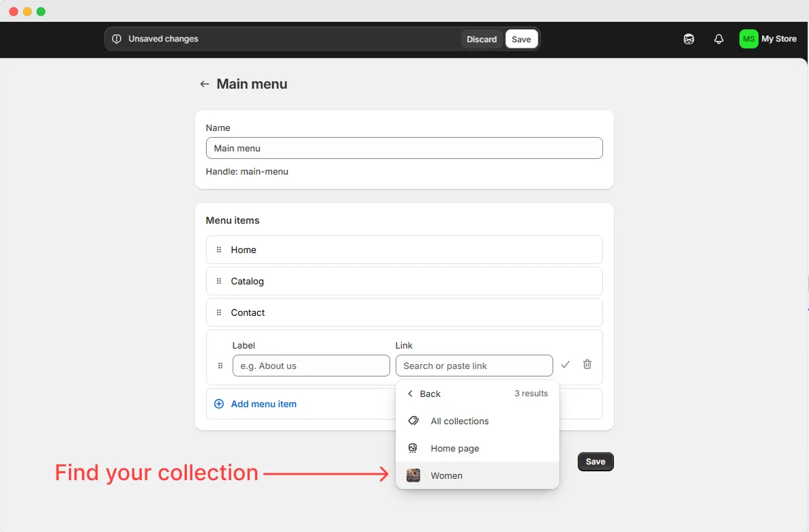Click the green MS store avatar
Image resolution: width=809 pixels, height=532 pixels.
(x=748, y=39)
